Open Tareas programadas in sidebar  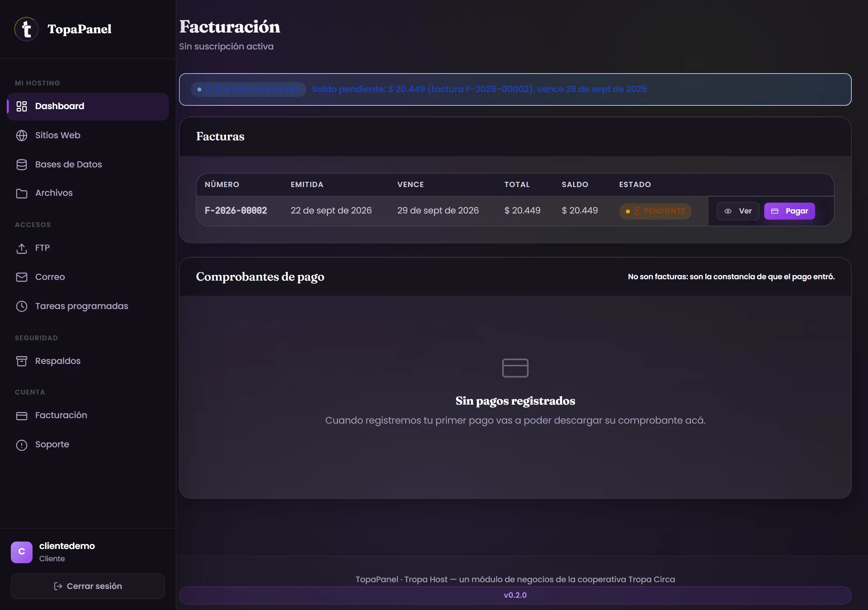(x=88, y=306)
